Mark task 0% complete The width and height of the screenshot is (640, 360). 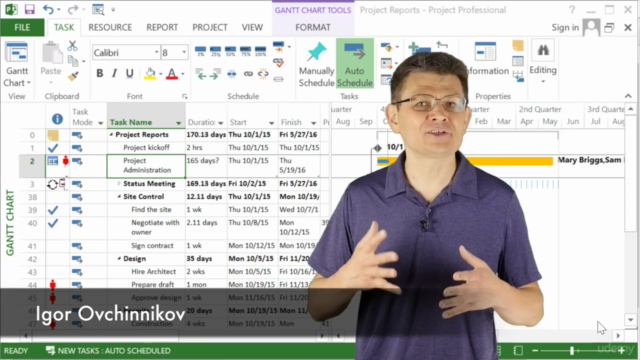point(200,51)
